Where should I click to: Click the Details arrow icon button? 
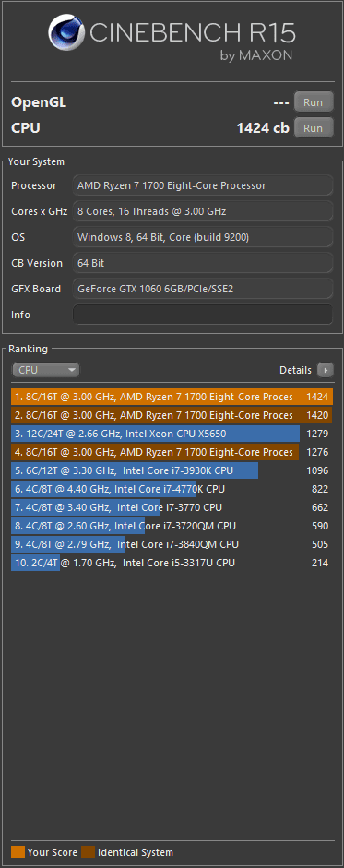(x=326, y=370)
